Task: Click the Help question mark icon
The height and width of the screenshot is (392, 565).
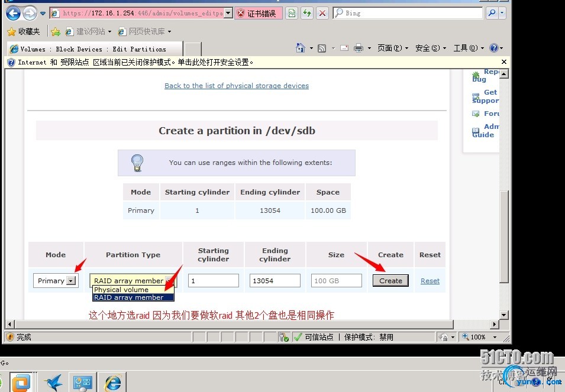Action: [494, 48]
